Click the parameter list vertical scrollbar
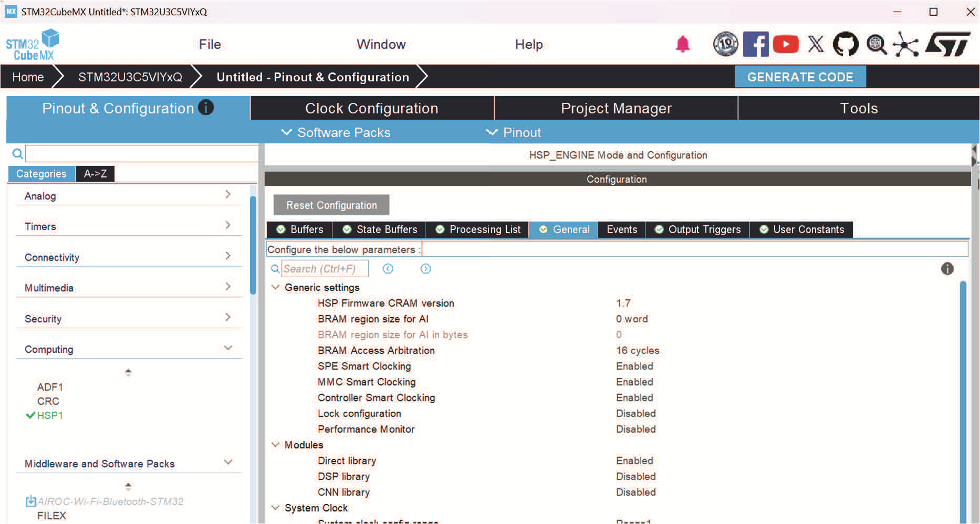The width and height of the screenshot is (980, 524). [963, 402]
